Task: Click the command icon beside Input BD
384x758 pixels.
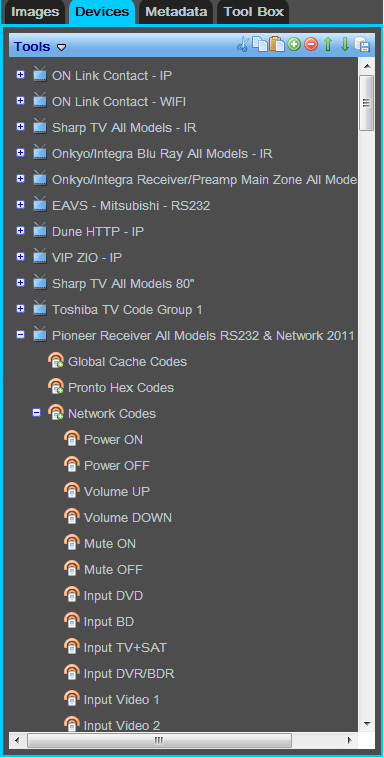Action: coord(72,621)
